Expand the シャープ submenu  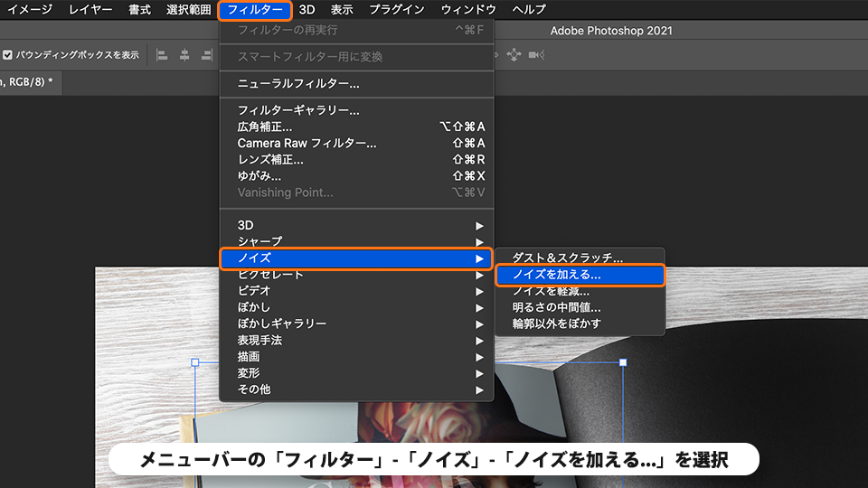(x=356, y=242)
